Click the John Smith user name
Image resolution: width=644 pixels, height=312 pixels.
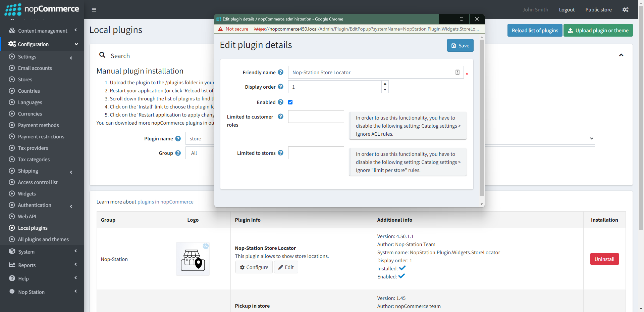pos(535,10)
